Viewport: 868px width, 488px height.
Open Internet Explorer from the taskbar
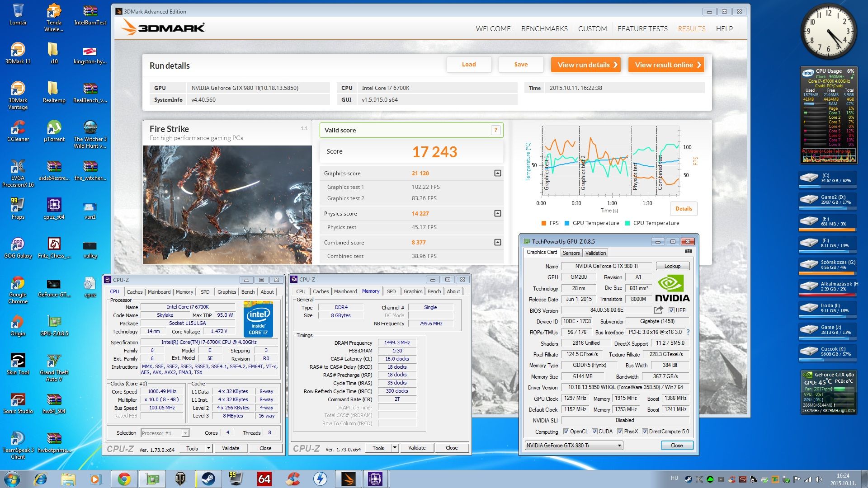click(x=41, y=479)
